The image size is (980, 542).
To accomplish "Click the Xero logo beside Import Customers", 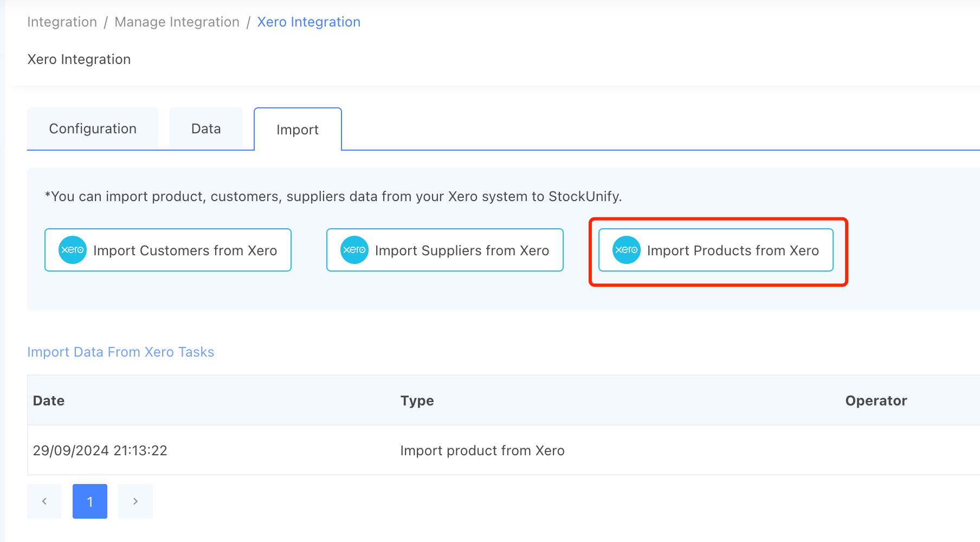I will coord(73,250).
